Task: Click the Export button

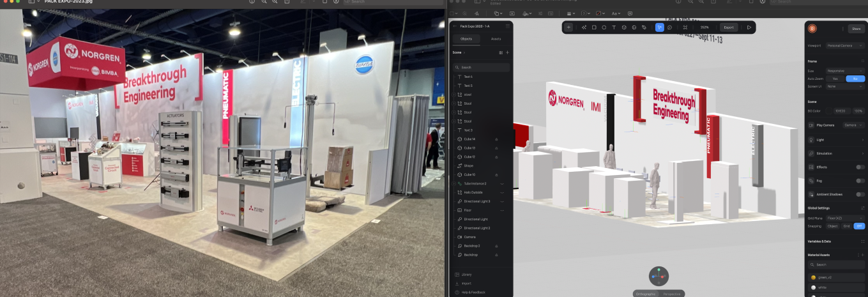Action: [729, 27]
